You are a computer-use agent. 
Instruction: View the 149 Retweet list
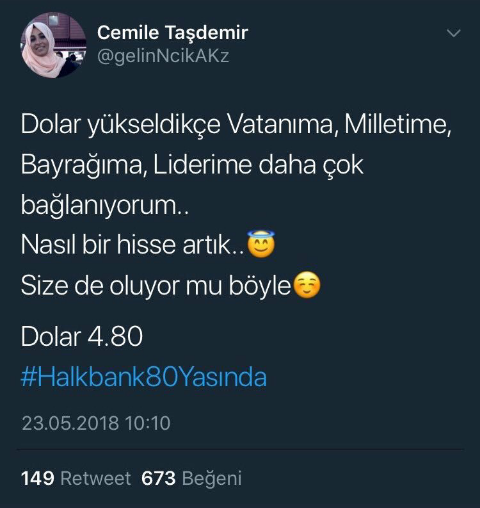click(x=76, y=478)
